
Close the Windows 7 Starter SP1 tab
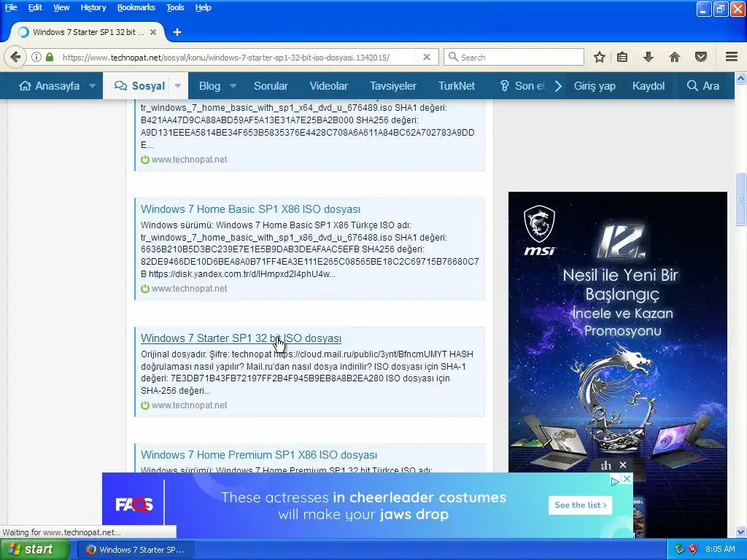coord(153,32)
